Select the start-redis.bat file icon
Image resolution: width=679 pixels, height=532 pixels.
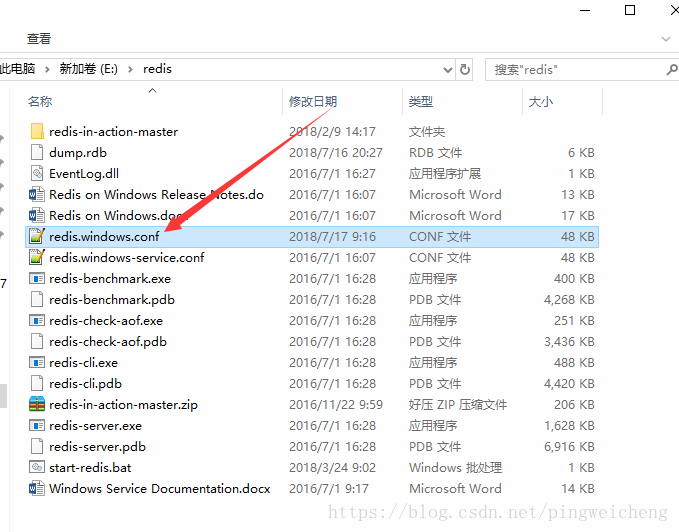pyautogui.click(x=37, y=468)
